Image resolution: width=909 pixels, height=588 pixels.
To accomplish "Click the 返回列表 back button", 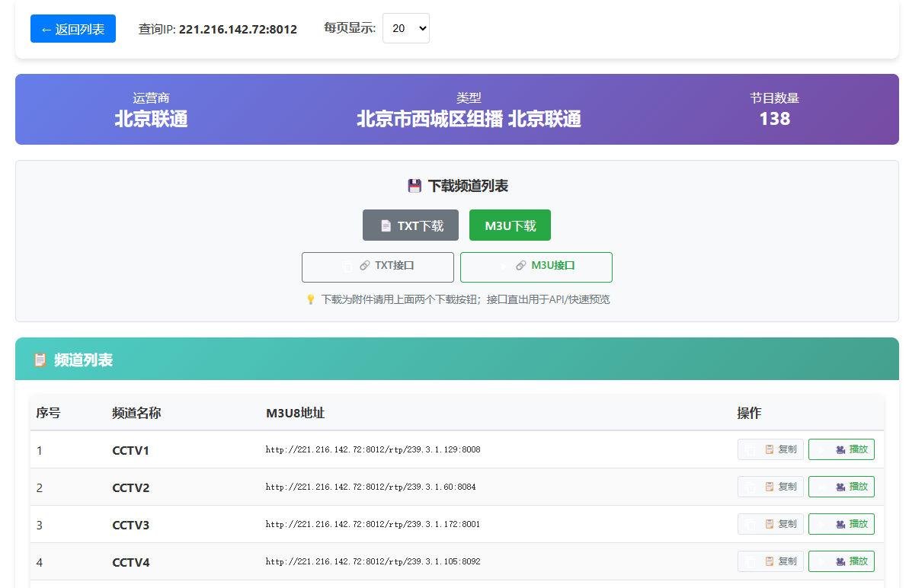I will pos(73,29).
